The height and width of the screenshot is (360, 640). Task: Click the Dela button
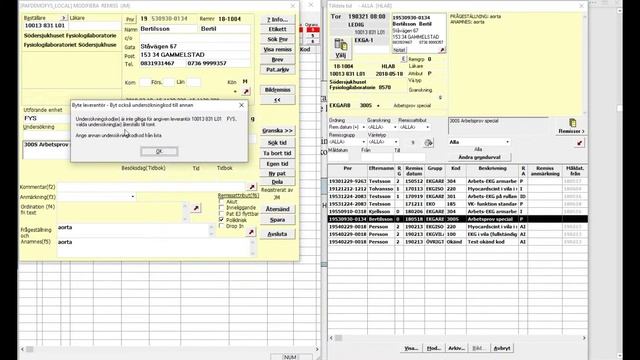click(278, 182)
